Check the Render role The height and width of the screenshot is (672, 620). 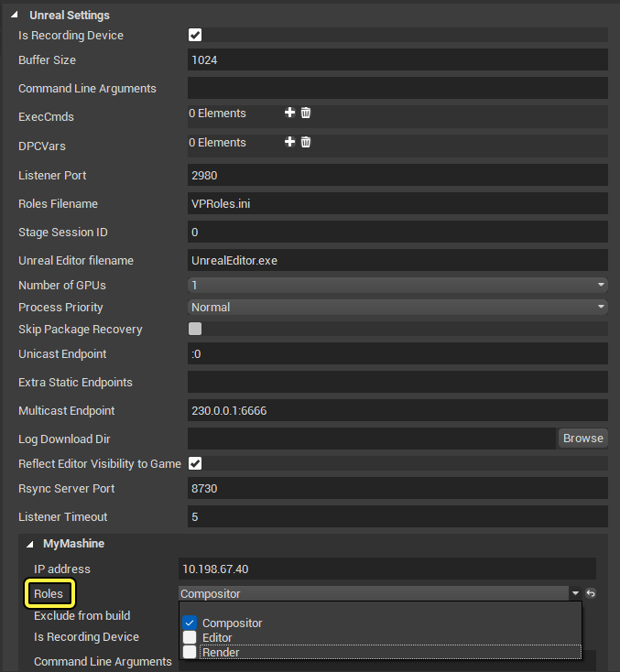(190, 652)
